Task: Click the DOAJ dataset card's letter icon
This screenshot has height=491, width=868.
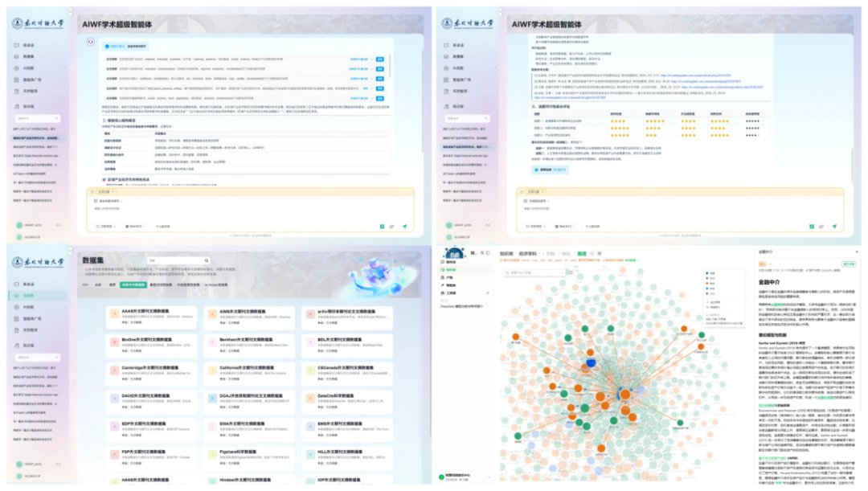Action: click(212, 399)
